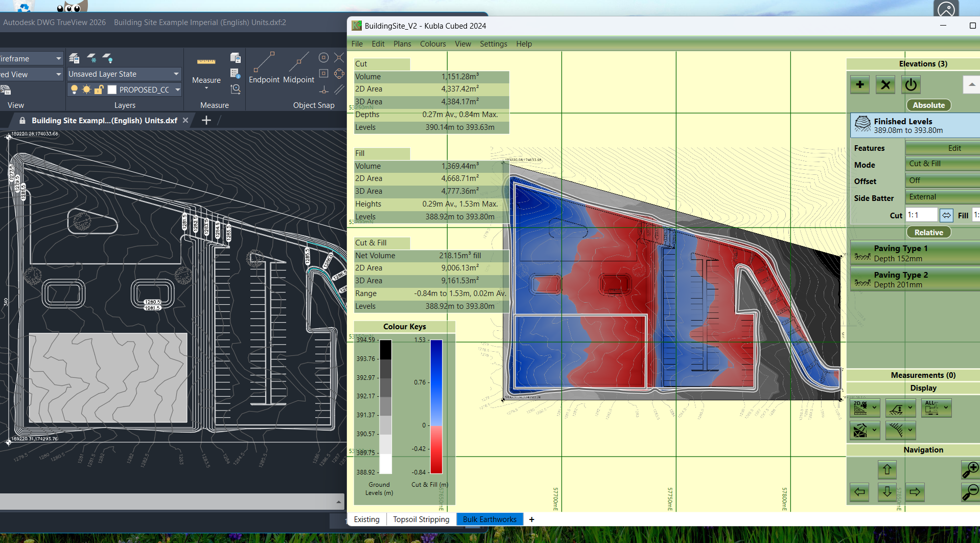Add a new elevation with the plus button
This screenshot has width=980, height=543.
860,85
